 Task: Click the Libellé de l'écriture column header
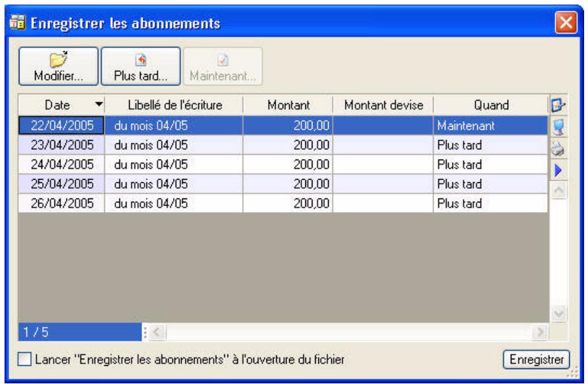[174, 104]
